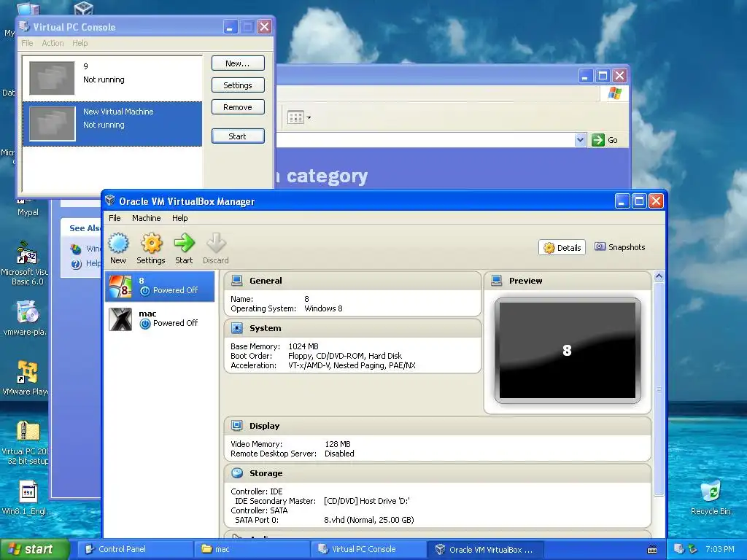This screenshot has width=747, height=560.
Task: Click the Virtual PC Console title bar icon
Action: 24,26
